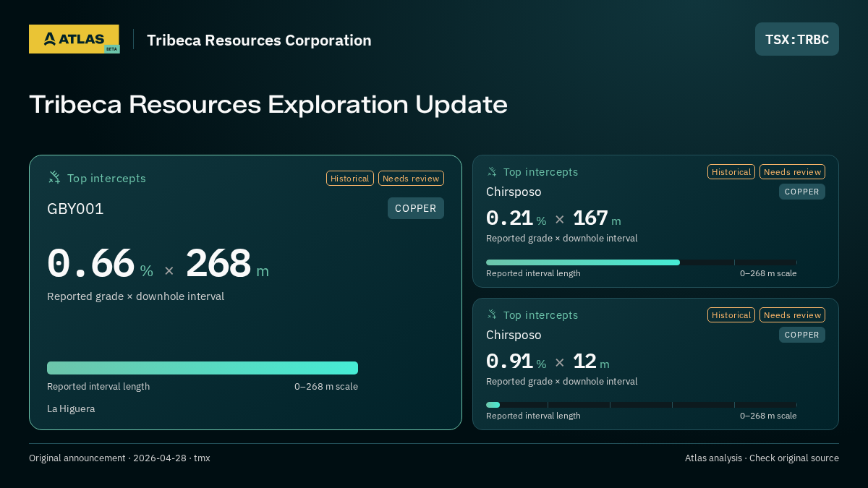Click the 0.91 grade value
The width and height of the screenshot is (868, 488).
[509, 361]
